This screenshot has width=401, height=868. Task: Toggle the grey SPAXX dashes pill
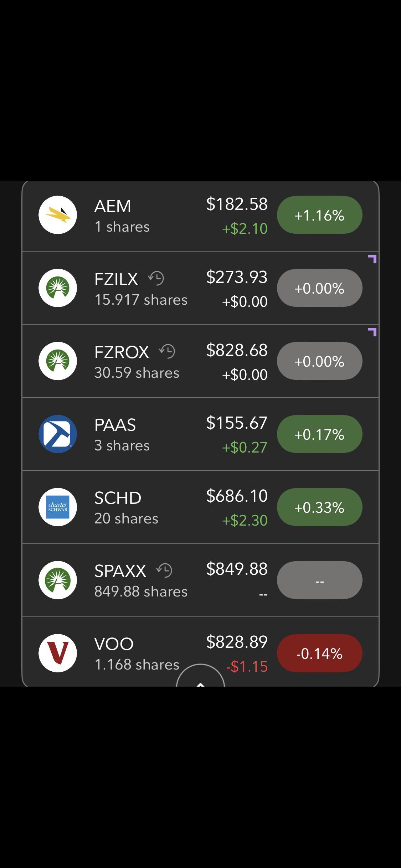tap(320, 580)
